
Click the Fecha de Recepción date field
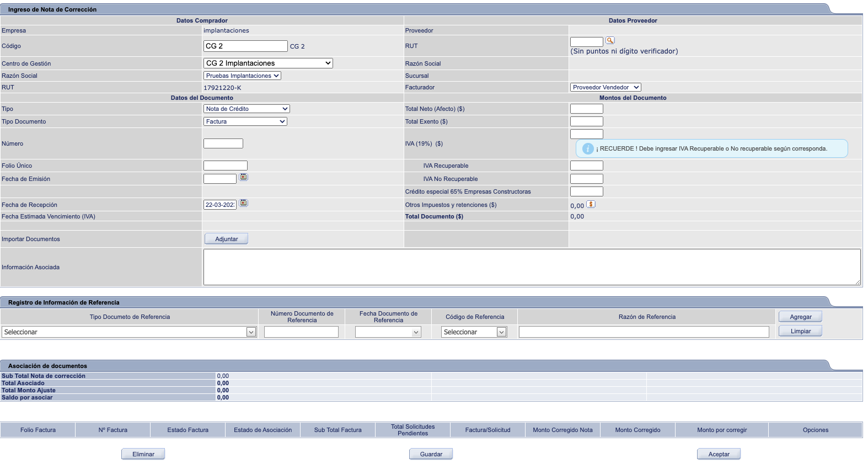coord(220,205)
